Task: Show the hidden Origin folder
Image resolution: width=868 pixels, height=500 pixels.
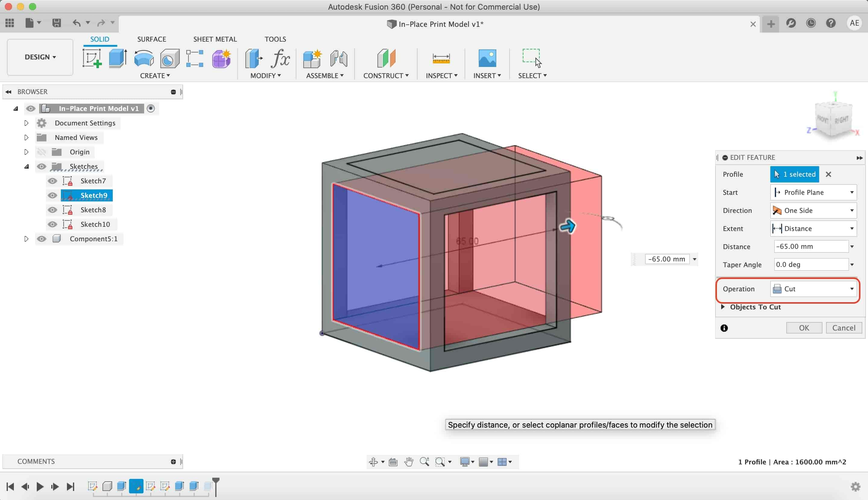Action: [x=42, y=152]
